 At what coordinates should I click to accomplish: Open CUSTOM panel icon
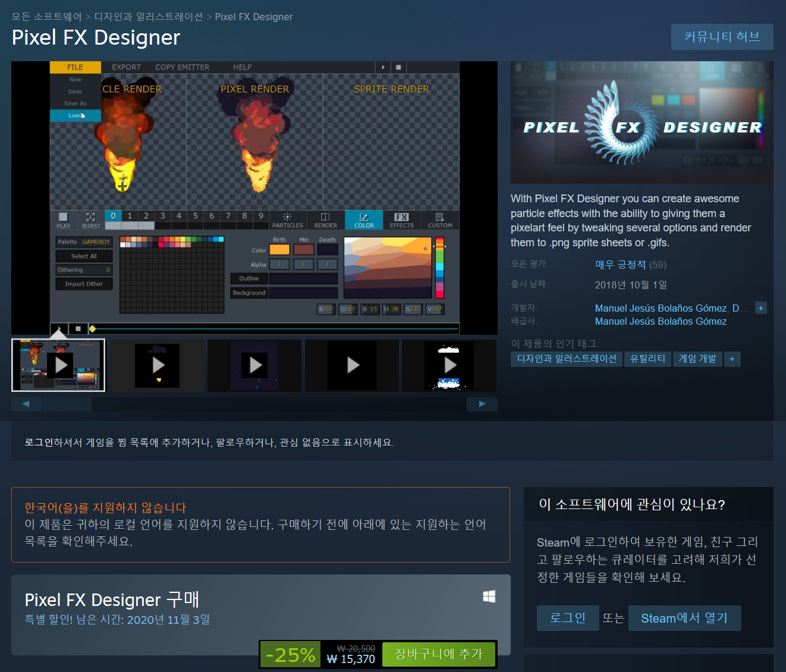pos(440,220)
